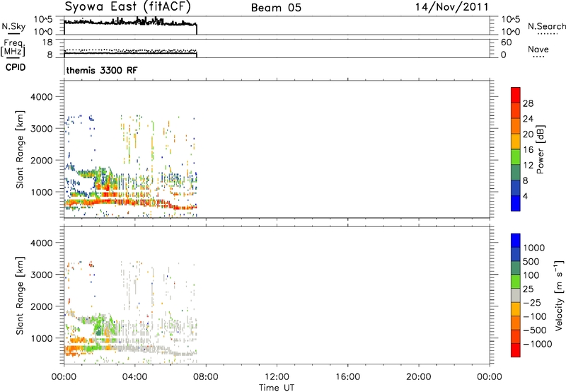Click the '16:00' time axis tick label

(347, 377)
